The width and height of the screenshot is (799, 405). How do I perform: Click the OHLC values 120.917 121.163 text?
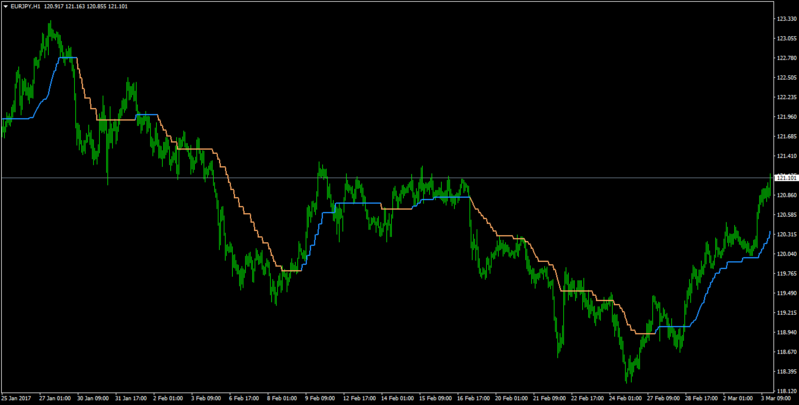pos(64,7)
